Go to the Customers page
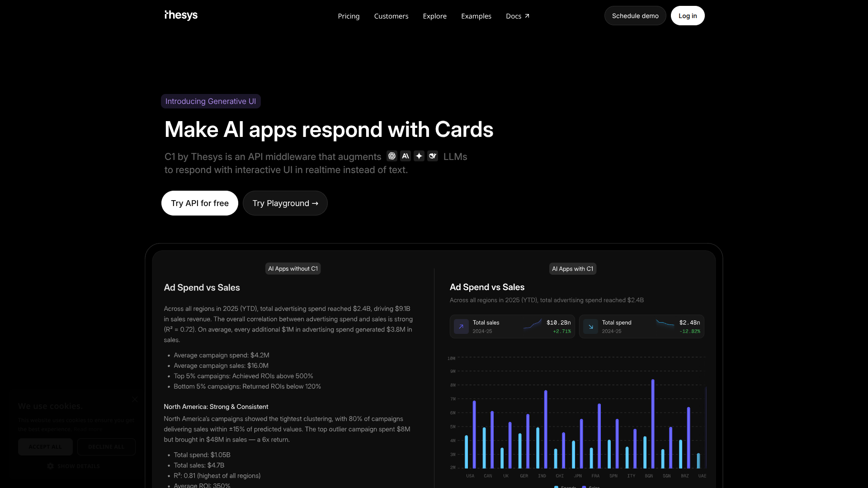The width and height of the screenshot is (868, 488). click(391, 16)
